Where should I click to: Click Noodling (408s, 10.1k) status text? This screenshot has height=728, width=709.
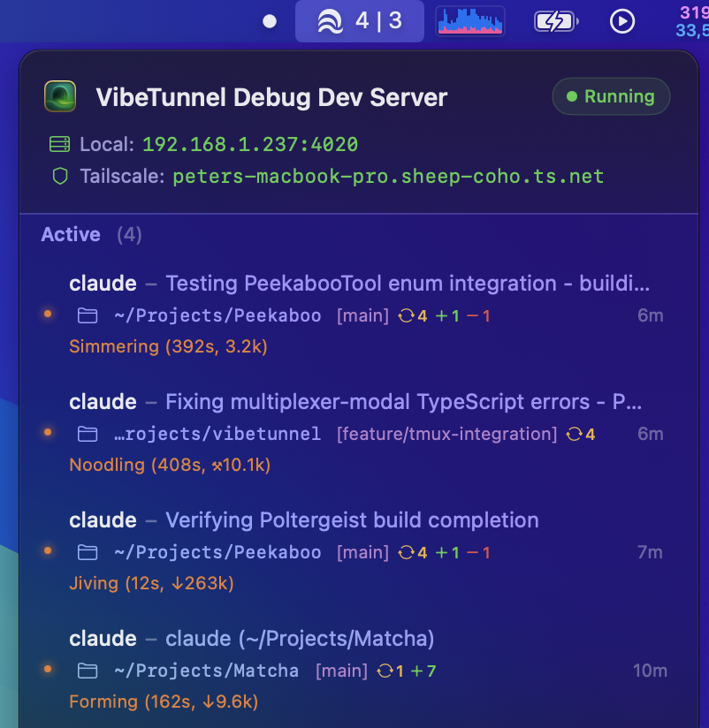click(170, 465)
